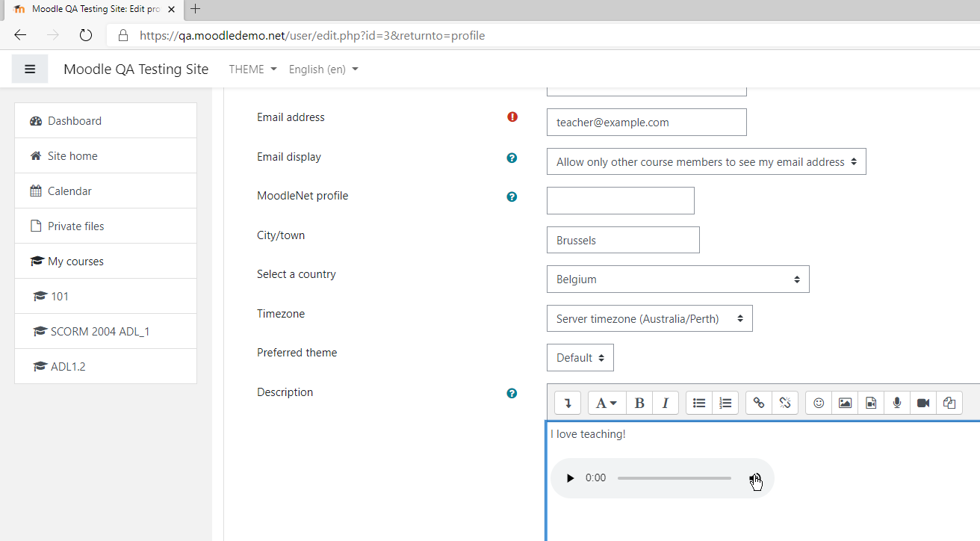This screenshot has width=980, height=541.
Task: Open the emoji picker
Action: [x=819, y=403]
